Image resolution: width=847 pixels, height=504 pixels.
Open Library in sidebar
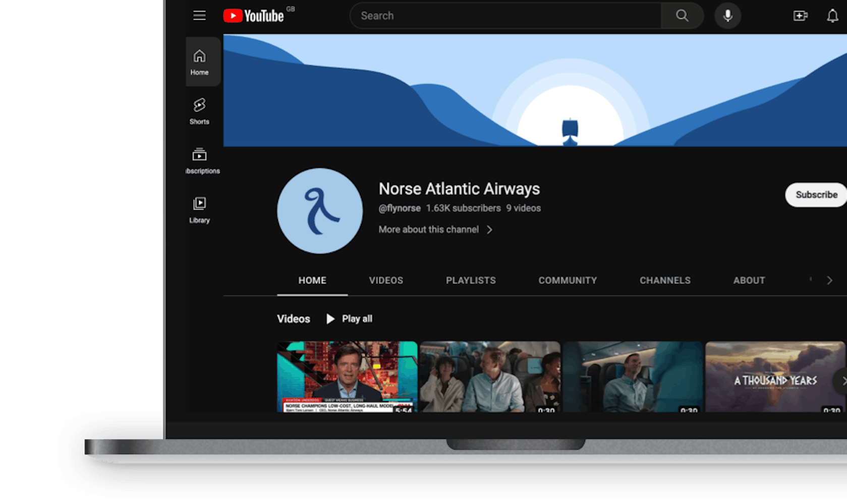coord(199,210)
